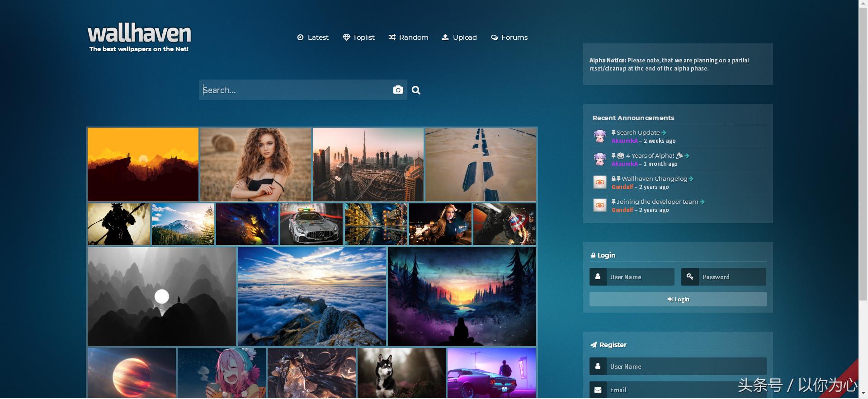Open the Latest wallpapers page
This screenshot has height=399, width=868.
[x=313, y=38]
